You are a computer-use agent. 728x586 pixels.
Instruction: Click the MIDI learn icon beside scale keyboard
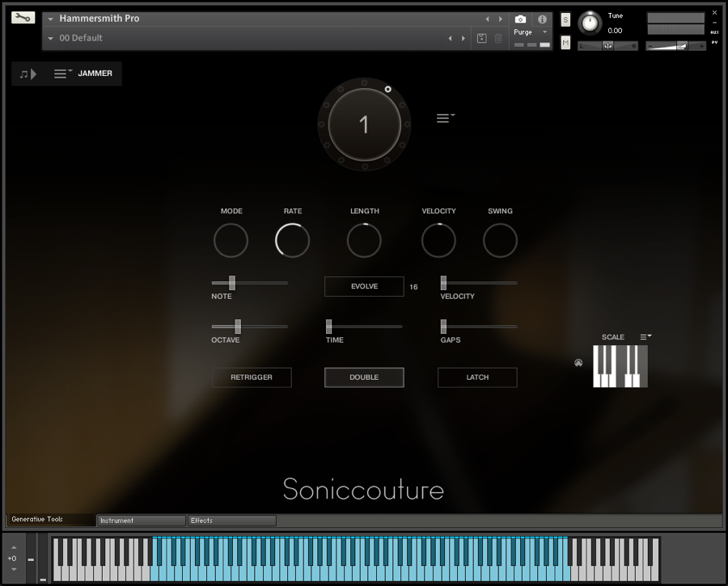tap(578, 363)
